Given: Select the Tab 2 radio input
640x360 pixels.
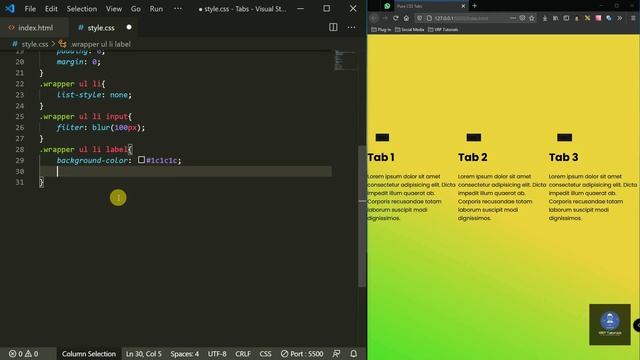Looking at the screenshot, I should click(473, 137).
